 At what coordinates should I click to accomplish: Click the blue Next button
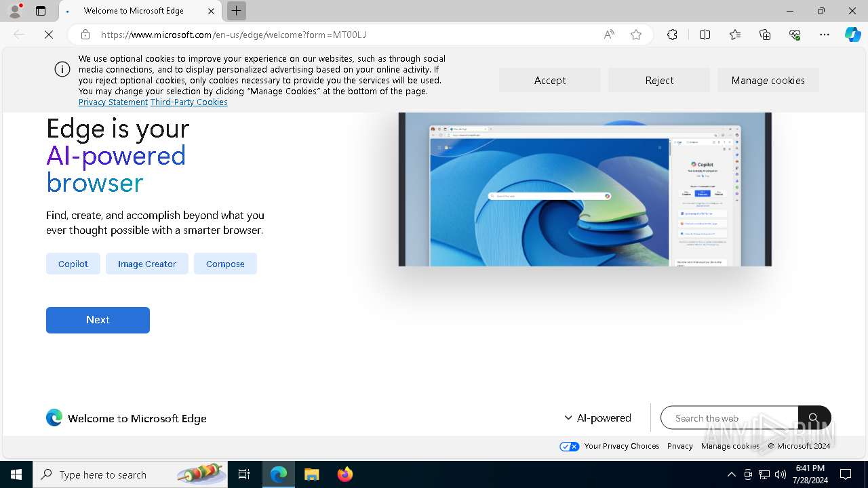[x=98, y=320]
